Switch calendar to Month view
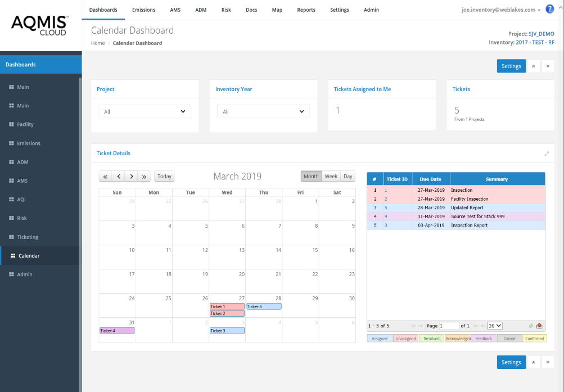Screen dimensions: 564x392 (x=311, y=176)
